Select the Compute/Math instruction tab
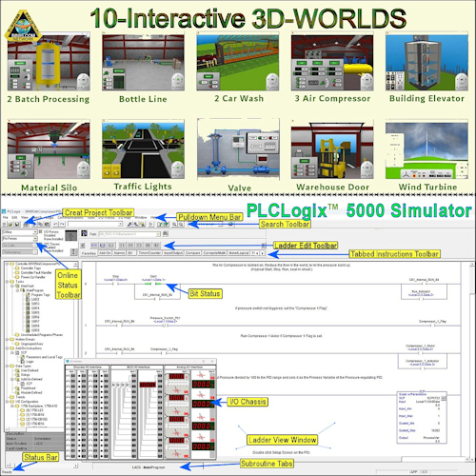476x476 pixels. point(214,253)
